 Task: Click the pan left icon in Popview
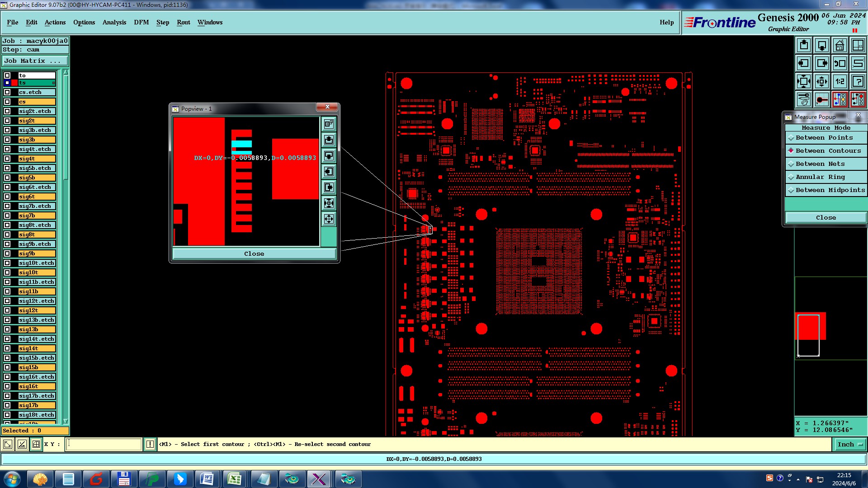329,172
